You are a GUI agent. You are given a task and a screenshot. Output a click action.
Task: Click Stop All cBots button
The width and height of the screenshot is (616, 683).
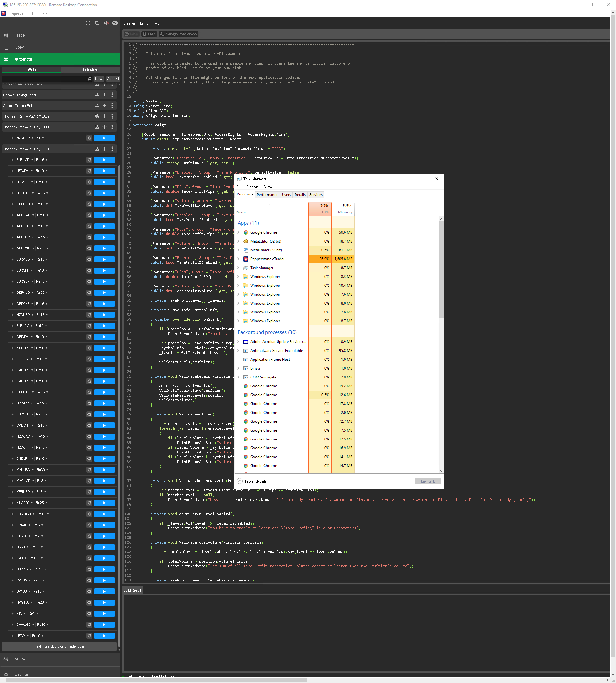coord(113,79)
